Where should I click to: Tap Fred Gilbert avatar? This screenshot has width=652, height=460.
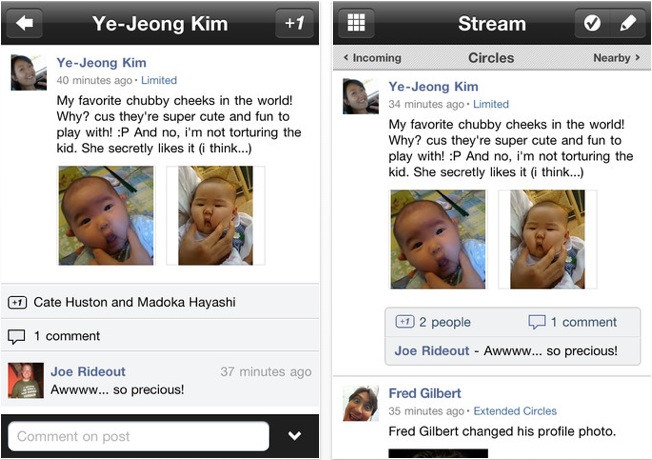[x=361, y=403]
